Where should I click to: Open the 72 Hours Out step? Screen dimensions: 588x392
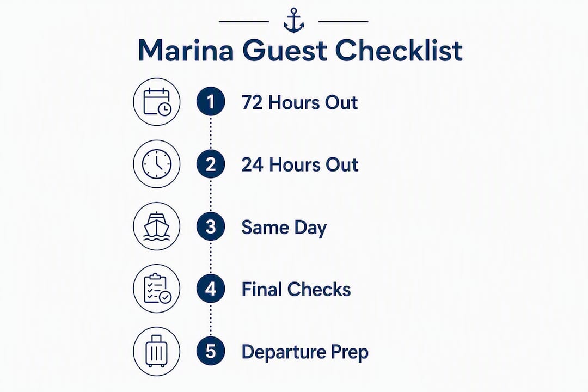point(299,102)
